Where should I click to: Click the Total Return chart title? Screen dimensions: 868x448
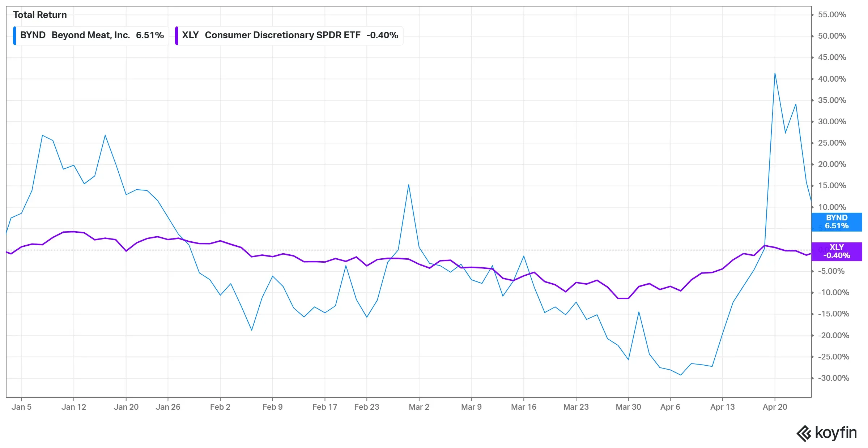pyautogui.click(x=40, y=15)
